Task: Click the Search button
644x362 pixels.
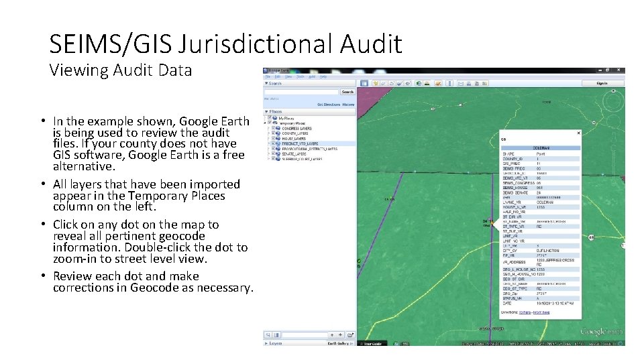Action: (x=348, y=92)
